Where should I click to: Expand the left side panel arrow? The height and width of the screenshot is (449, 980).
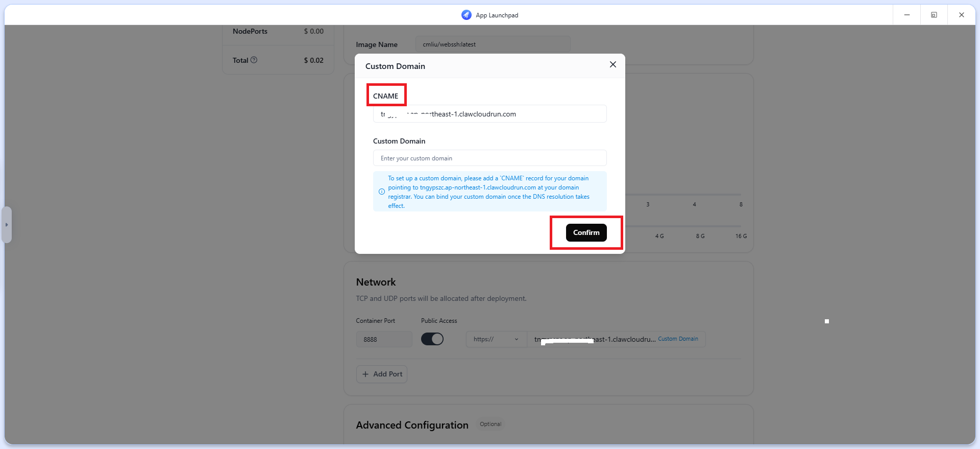7,225
